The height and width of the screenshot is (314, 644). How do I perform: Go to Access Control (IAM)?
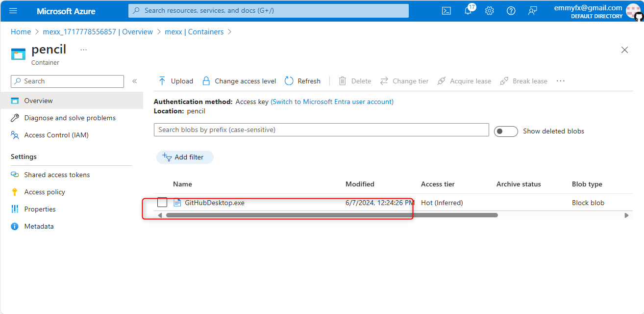56,135
